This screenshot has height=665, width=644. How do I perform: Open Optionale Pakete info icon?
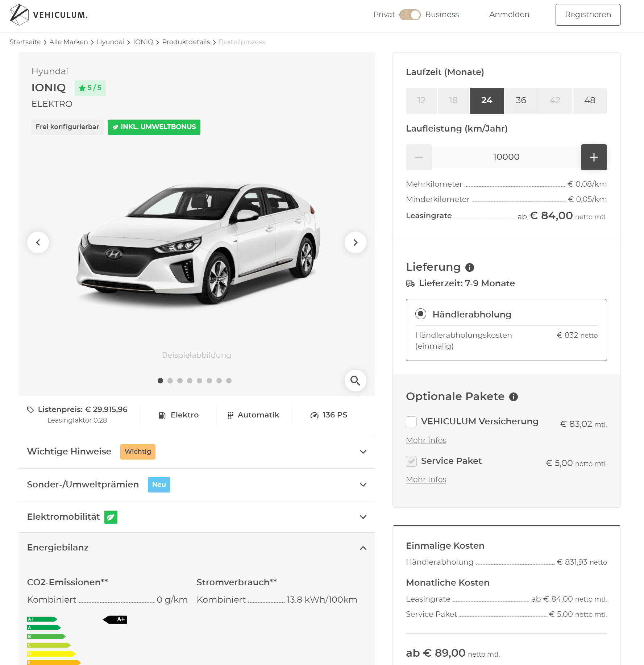[514, 397]
